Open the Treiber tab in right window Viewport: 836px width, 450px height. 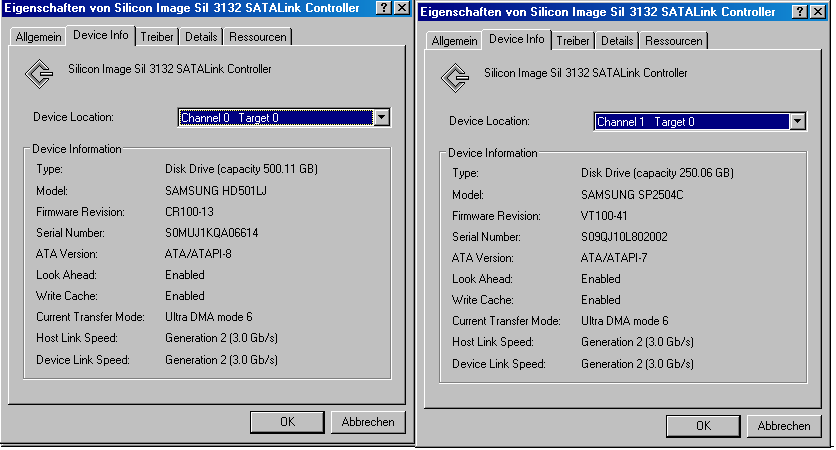pyautogui.click(x=573, y=41)
